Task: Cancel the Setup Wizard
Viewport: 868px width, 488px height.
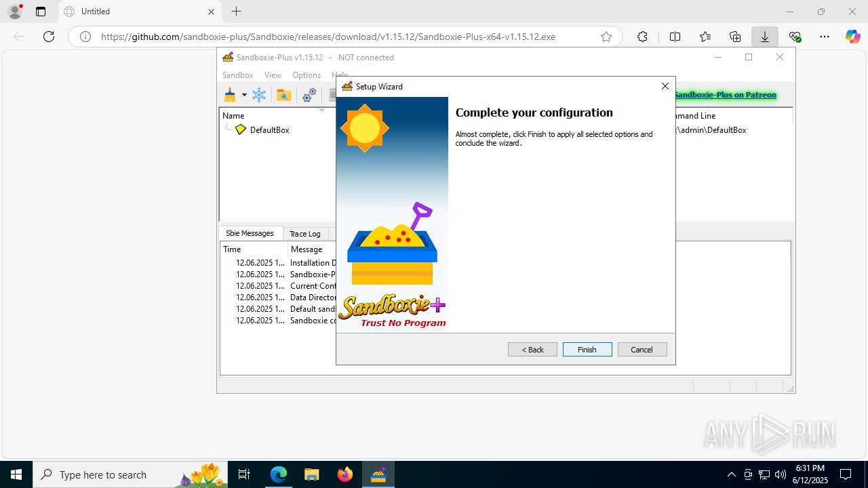Action: pyautogui.click(x=642, y=350)
